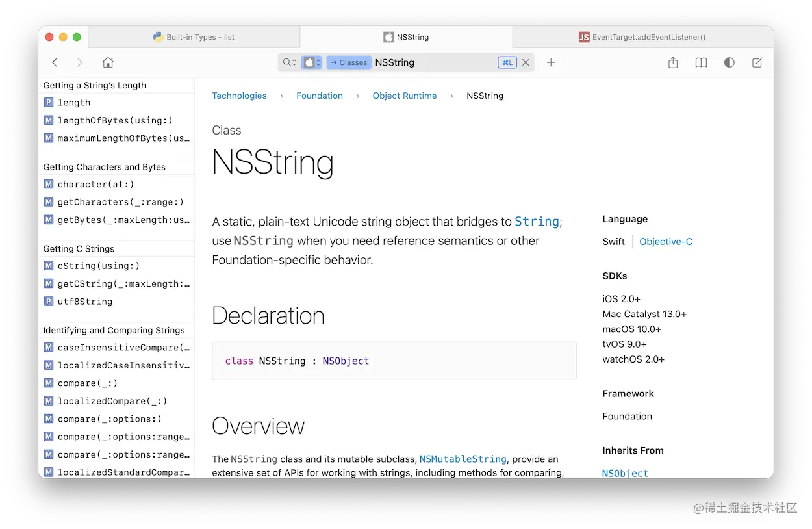The height and width of the screenshot is (529, 812).
Task: Switch to Built-in Types - list tab
Action: [x=194, y=37]
